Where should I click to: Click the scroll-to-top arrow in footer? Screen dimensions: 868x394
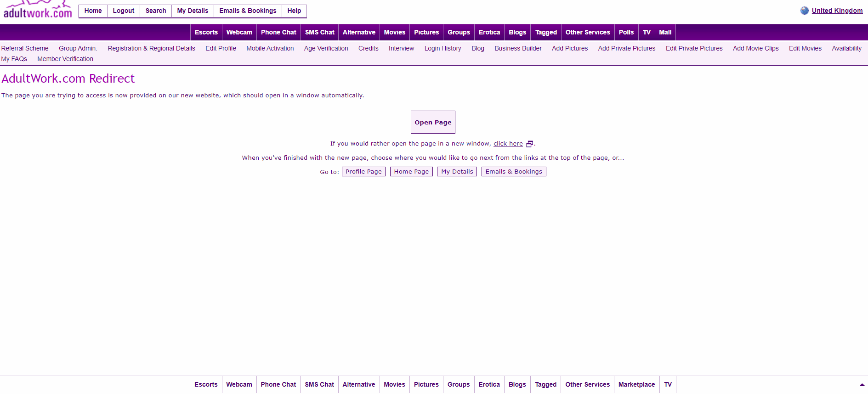tap(862, 385)
